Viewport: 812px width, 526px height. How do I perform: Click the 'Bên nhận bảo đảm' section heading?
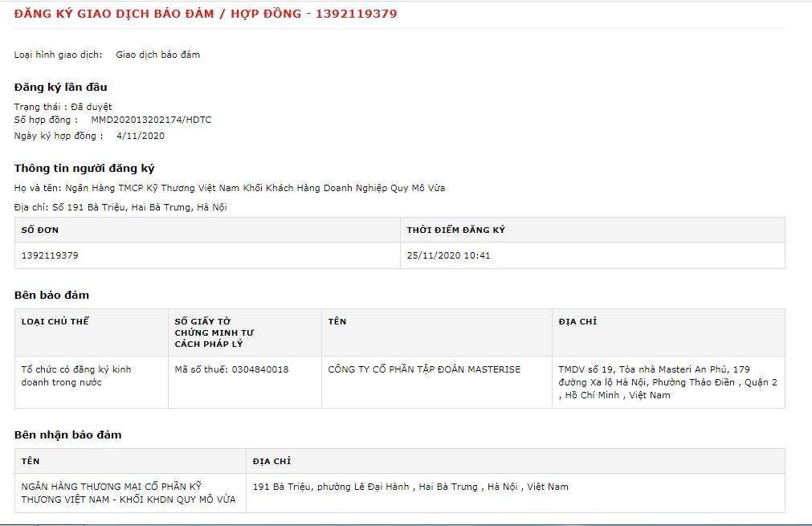tap(68, 434)
